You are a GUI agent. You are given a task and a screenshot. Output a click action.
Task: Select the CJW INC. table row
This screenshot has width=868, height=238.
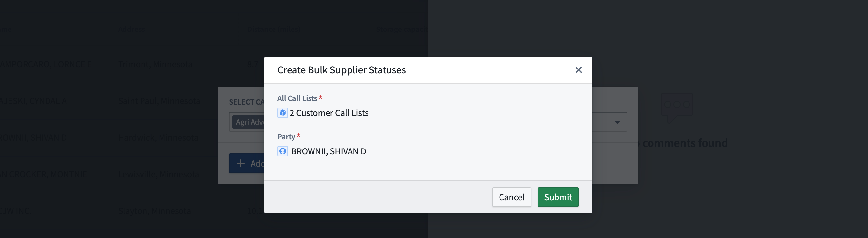(15, 211)
